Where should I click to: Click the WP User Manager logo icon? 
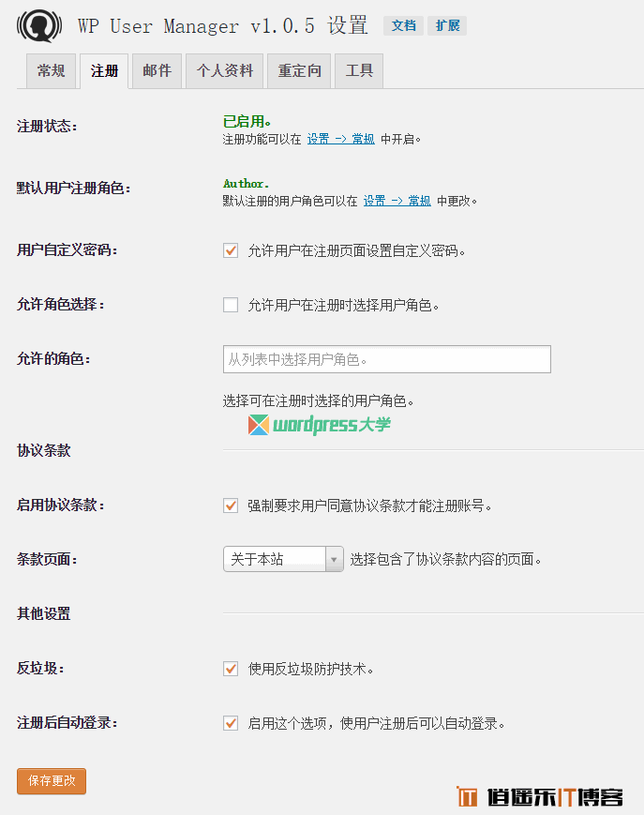coord(39,25)
